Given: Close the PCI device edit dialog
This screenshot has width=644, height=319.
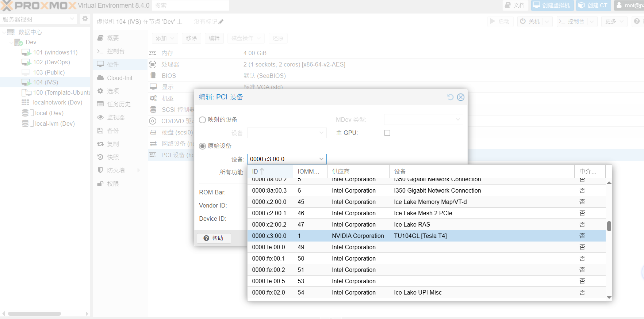Looking at the screenshot, I should [x=461, y=97].
